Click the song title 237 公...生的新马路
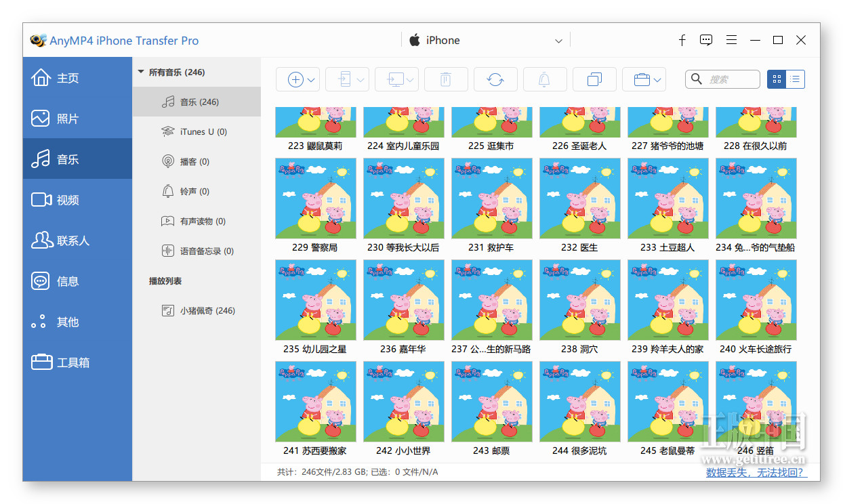The height and width of the screenshot is (504, 843). pos(491,349)
